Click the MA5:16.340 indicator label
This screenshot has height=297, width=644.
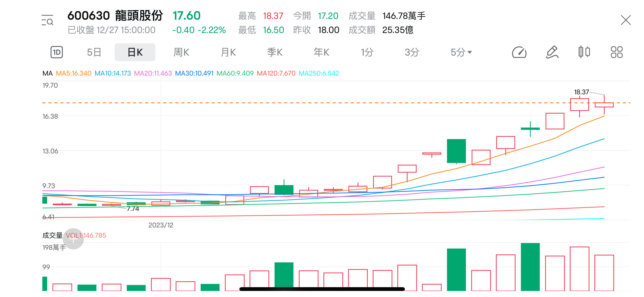73,73
